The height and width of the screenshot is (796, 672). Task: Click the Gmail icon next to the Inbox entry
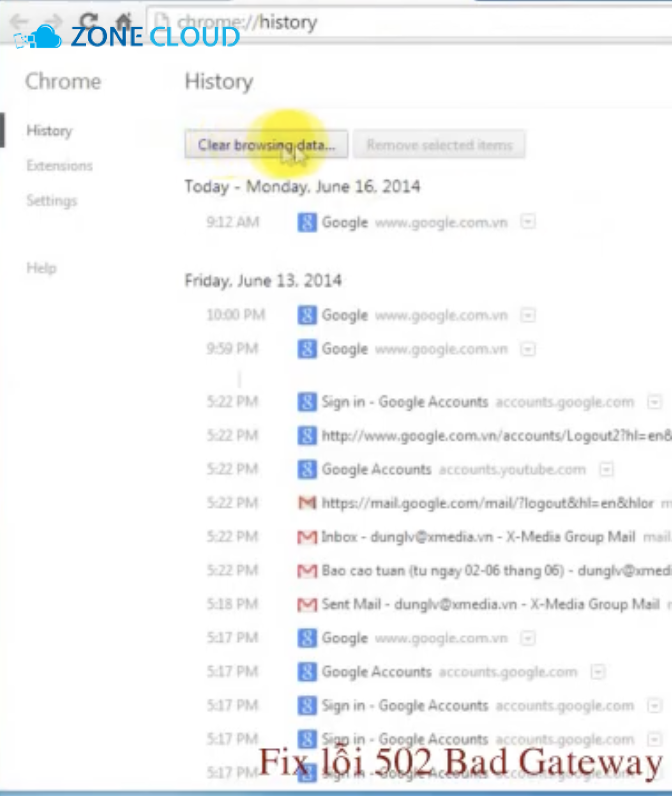[307, 537]
